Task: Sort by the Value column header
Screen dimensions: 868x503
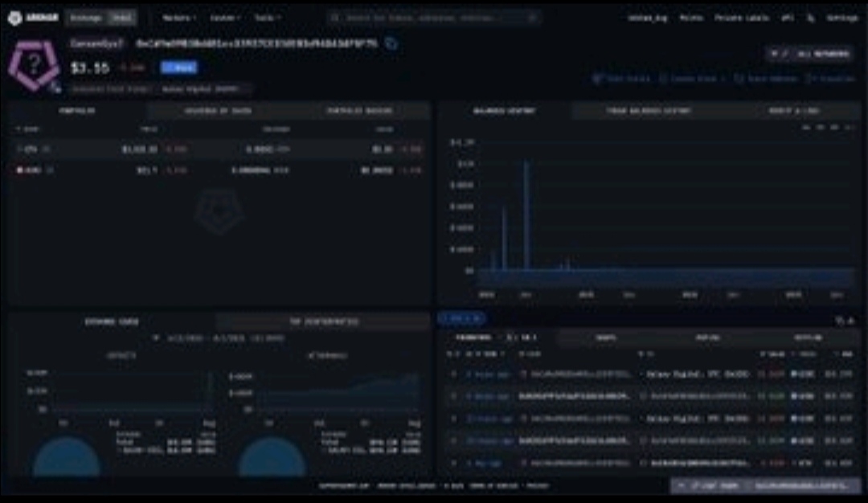Action: coord(384,129)
